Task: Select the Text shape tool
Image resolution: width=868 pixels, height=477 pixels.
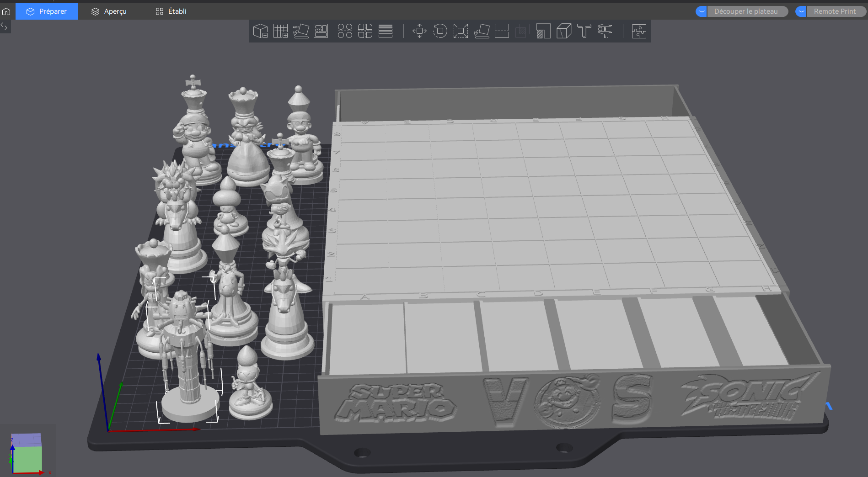Action: 584,31
